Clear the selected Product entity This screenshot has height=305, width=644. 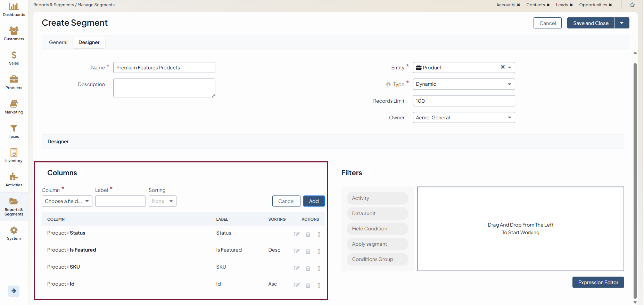click(503, 67)
